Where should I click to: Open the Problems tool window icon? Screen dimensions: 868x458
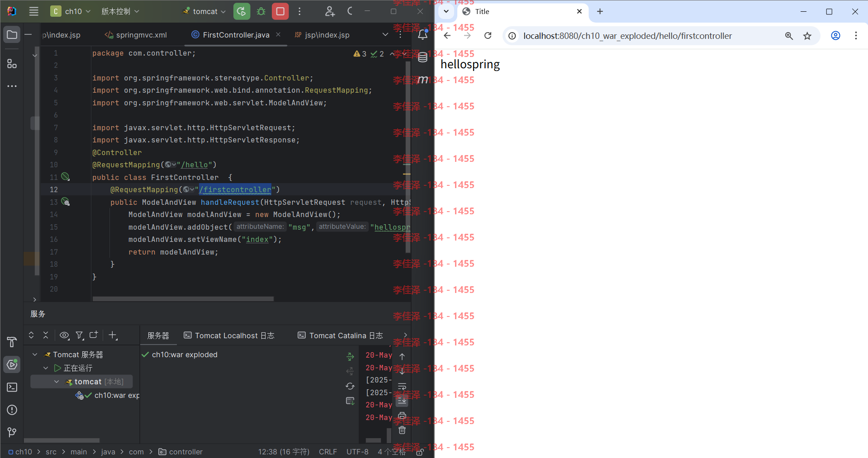[12, 410]
